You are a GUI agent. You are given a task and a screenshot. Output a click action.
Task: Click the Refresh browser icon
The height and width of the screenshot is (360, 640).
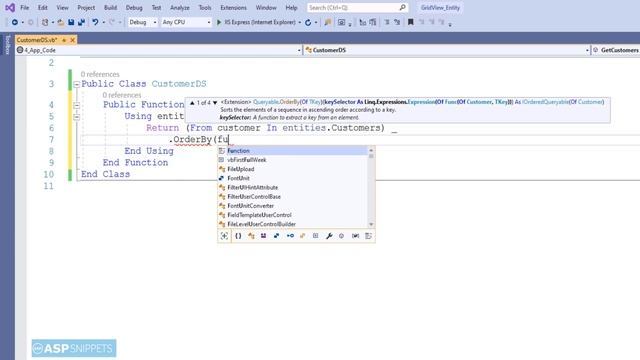pyautogui.click(x=308, y=22)
